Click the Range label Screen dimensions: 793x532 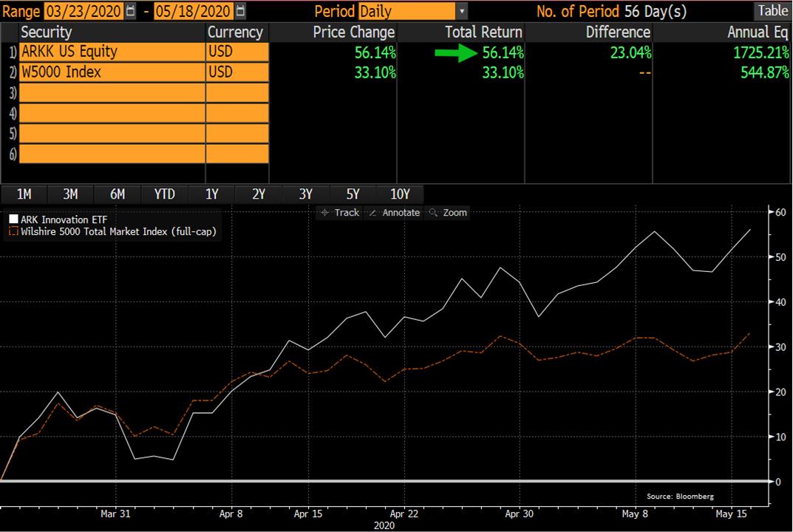(21, 11)
